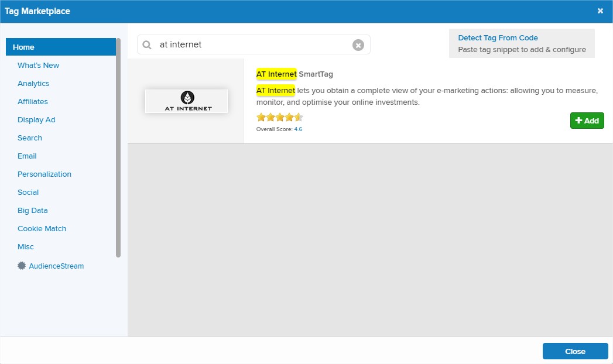Click the star rating for AT Internet
The width and height of the screenshot is (613, 364).
(279, 117)
